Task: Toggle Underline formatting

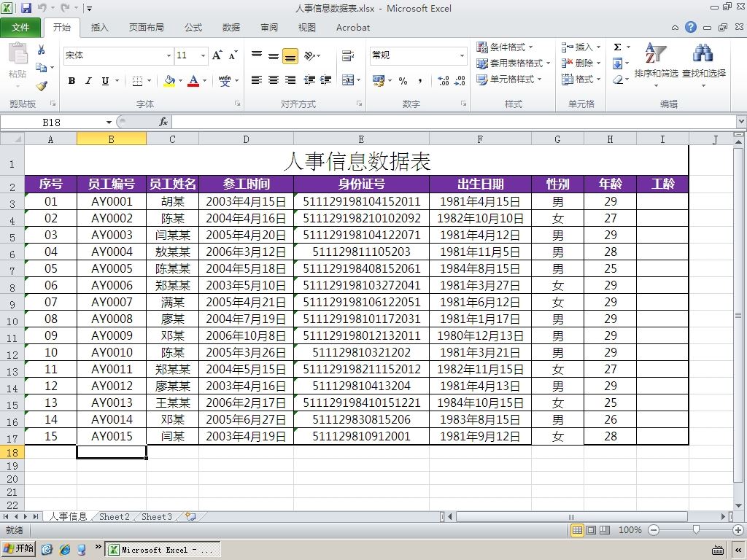Action: coord(105,80)
